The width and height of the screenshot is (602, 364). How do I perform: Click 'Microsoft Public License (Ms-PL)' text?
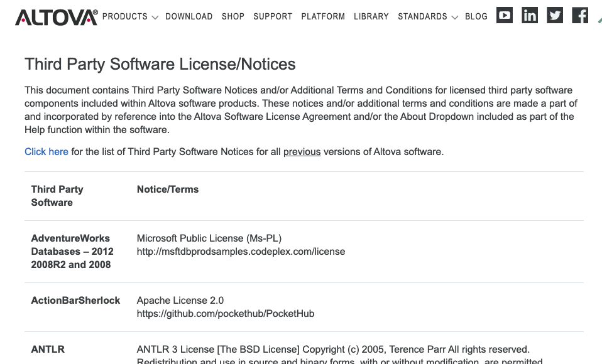click(209, 238)
